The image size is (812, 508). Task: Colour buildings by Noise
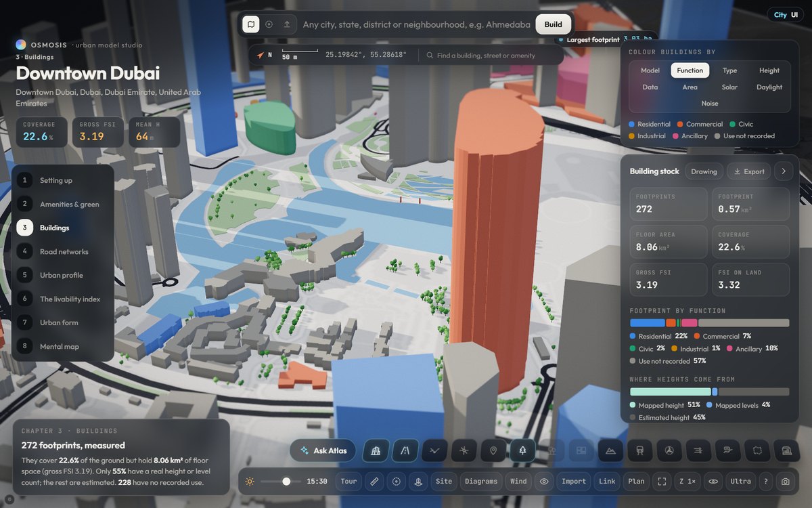[710, 103]
